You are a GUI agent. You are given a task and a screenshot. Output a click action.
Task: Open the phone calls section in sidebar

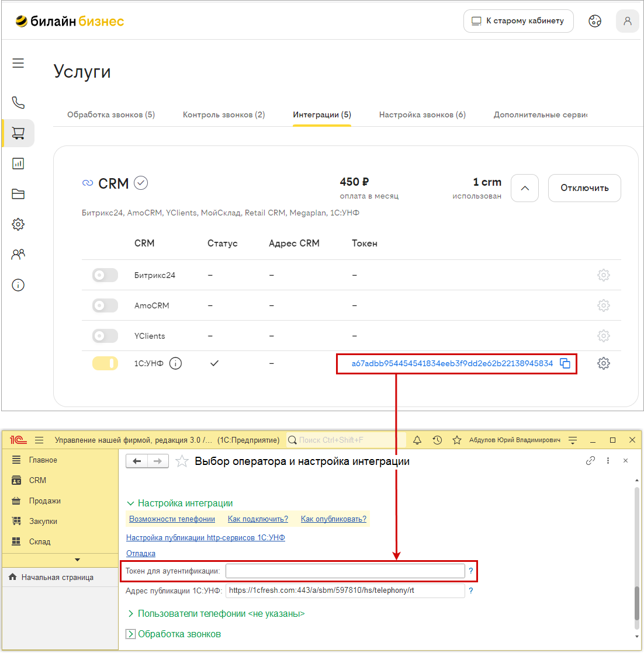pos(18,102)
